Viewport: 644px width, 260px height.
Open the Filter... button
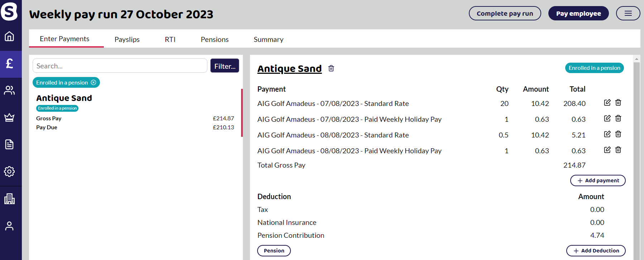point(225,66)
